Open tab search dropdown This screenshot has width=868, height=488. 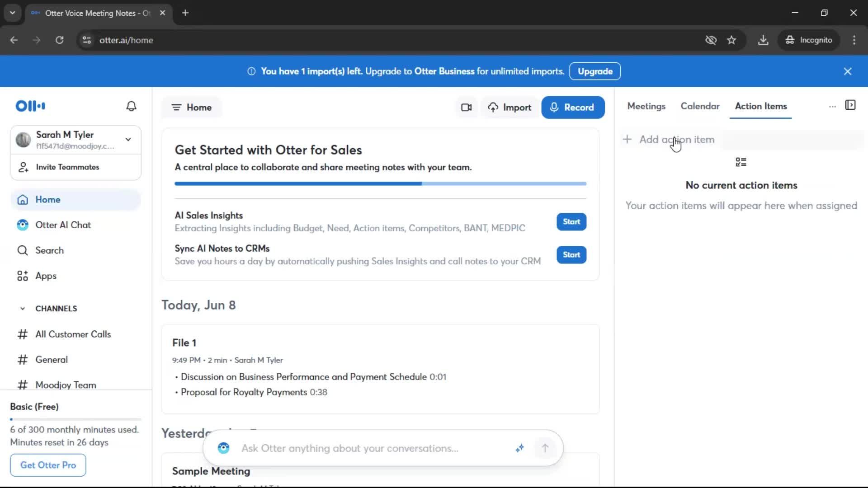(12, 13)
